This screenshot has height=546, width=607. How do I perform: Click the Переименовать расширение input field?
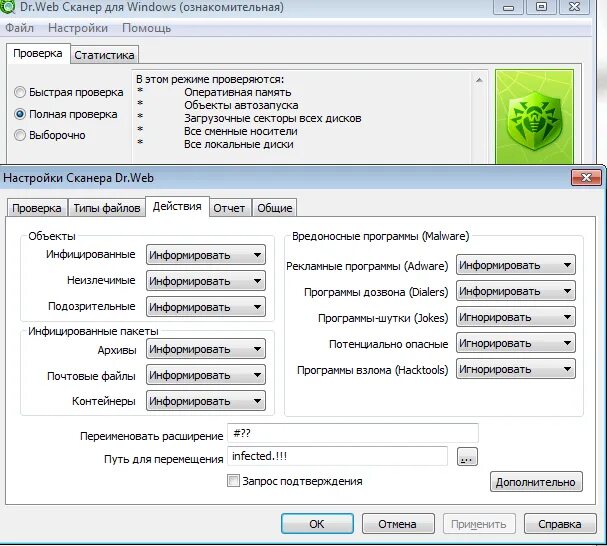(353, 433)
